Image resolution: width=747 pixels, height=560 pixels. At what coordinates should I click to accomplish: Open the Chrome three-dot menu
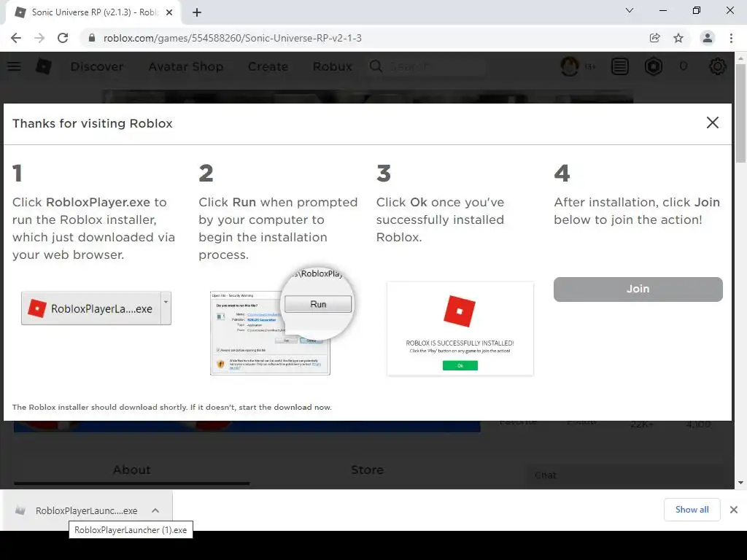coord(731,38)
